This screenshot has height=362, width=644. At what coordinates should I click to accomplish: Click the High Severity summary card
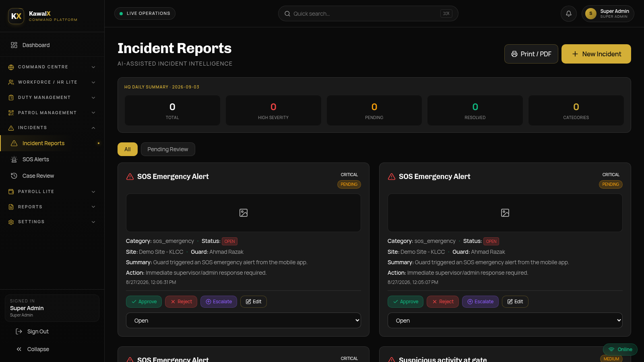(273, 111)
